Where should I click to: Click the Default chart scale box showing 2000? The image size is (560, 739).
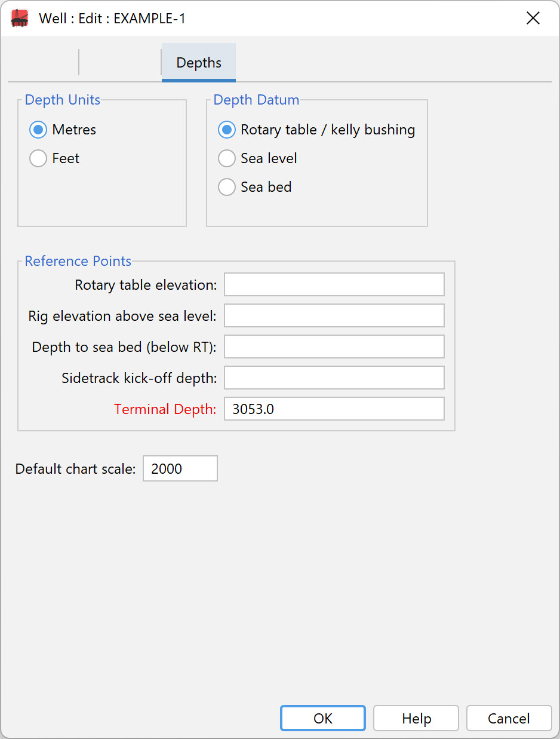tap(180, 468)
